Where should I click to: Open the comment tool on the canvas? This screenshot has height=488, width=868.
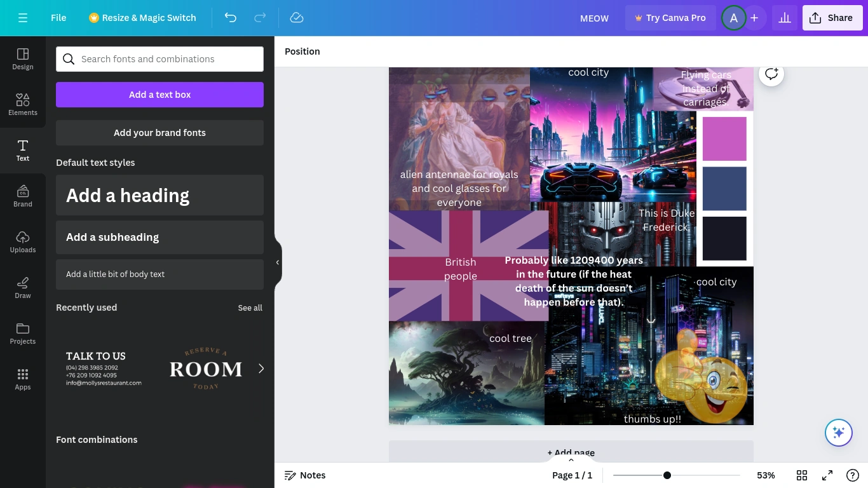click(771, 73)
